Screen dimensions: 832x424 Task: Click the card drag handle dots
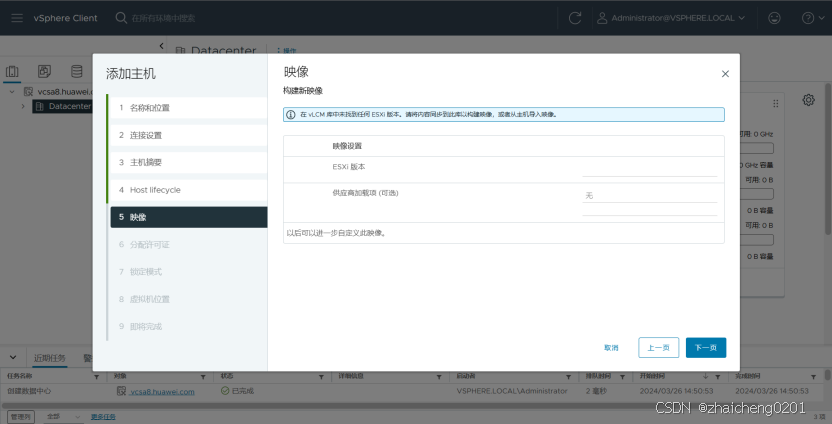click(x=776, y=103)
